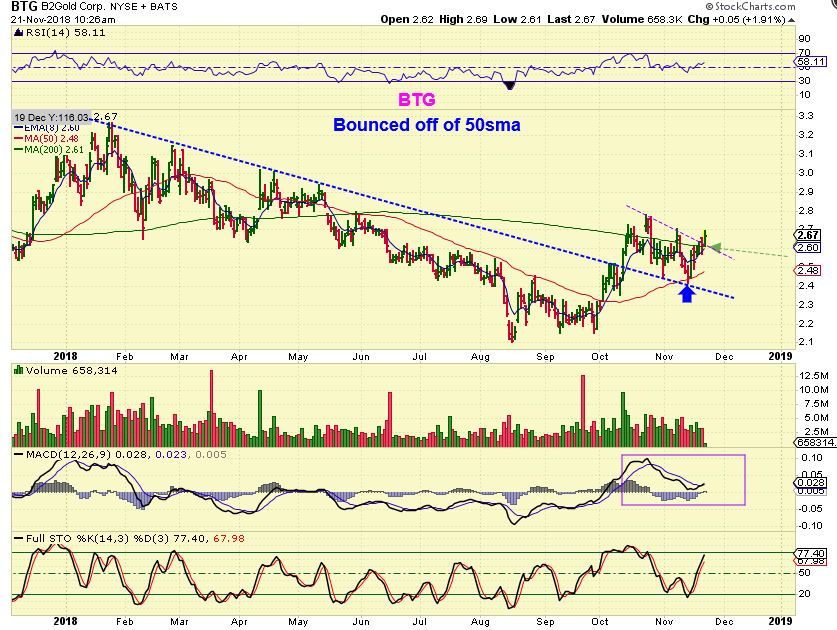Click the 0.028 MACD tag on right axis
This screenshot has width=837, height=630.
pyautogui.click(x=811, y=483)
